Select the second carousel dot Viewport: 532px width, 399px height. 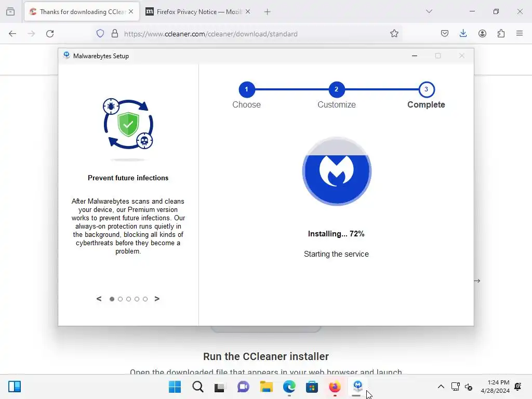tap(120, 299)
